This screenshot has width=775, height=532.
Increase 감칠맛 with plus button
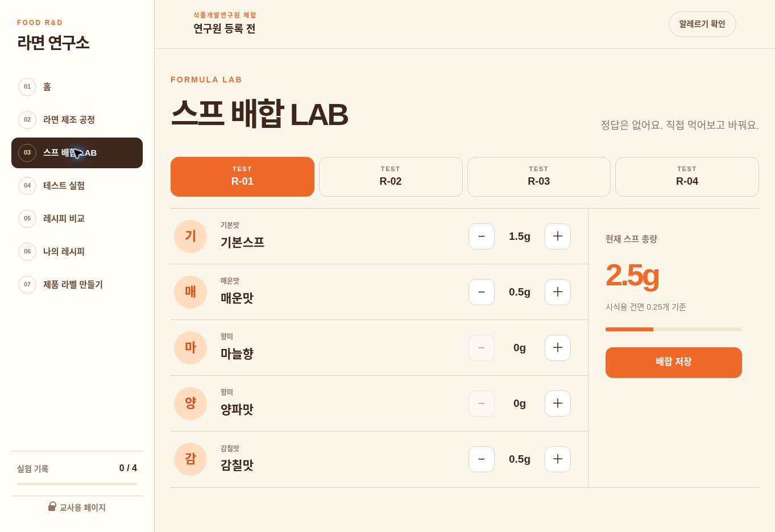click(558, 459)
